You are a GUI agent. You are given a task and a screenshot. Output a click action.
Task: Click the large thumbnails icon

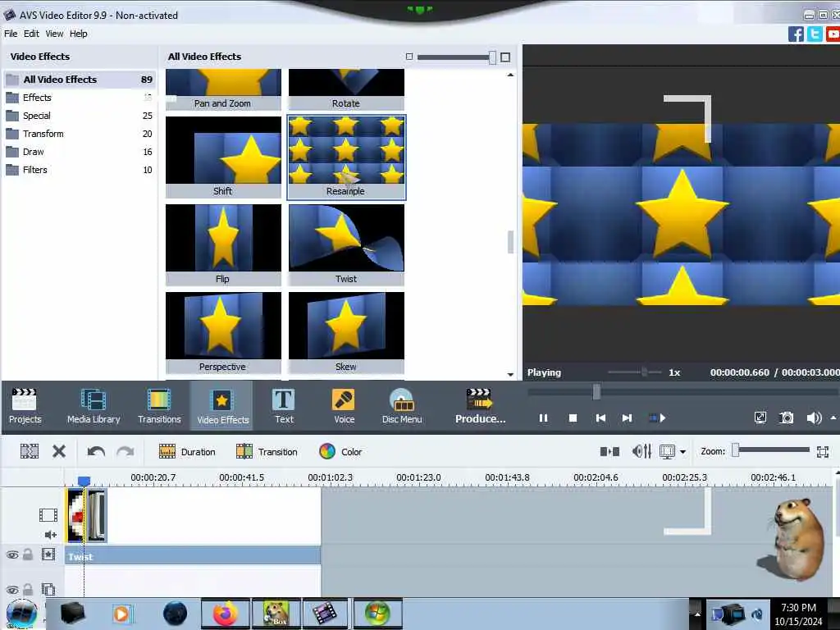(x=505, y=57)
